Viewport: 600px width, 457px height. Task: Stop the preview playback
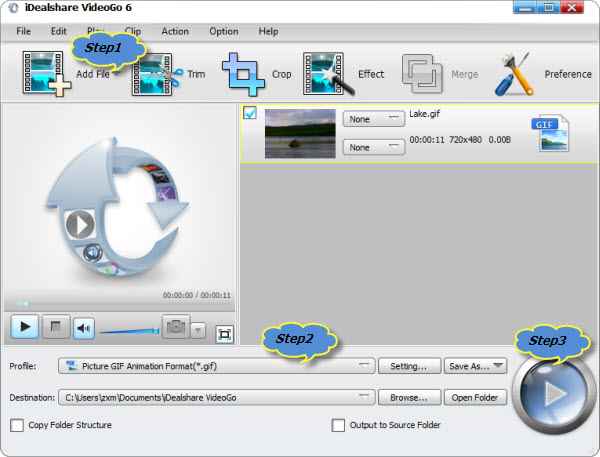pos(56,327)
